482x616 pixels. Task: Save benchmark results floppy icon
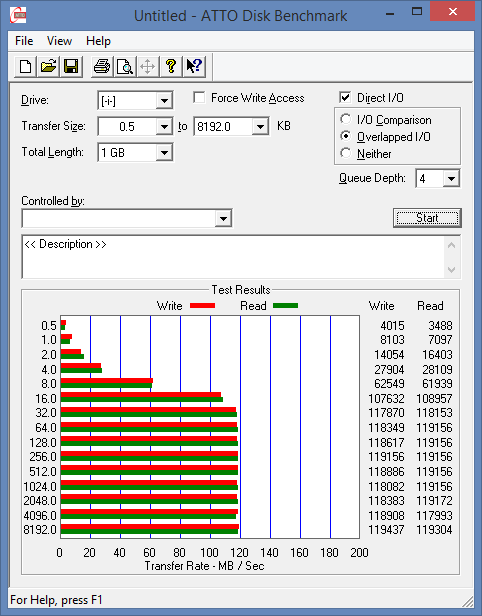click(71, 66)
